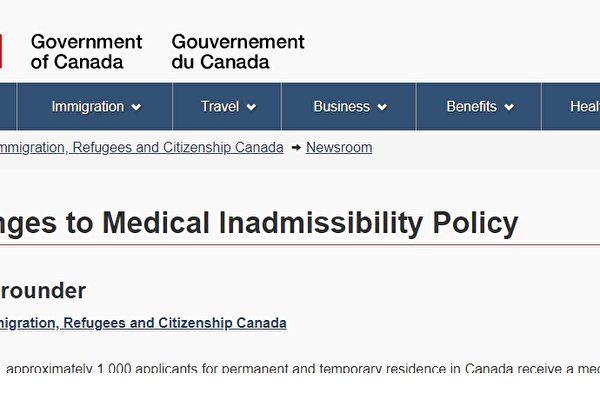Click the breadcrumb arrow before Newsroom
Screen dimensions: 600x400
[x=296, y=147]
